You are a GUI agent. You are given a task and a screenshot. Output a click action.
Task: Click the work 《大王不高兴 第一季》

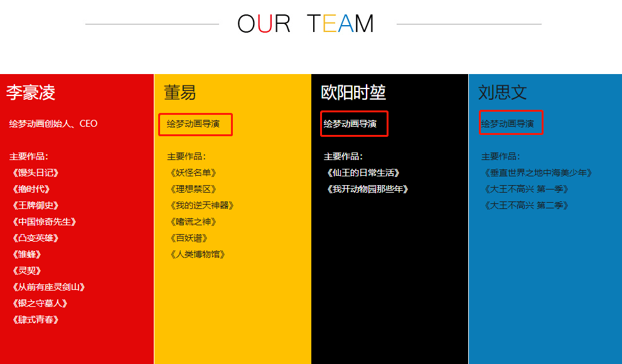(x=527, y=189)
